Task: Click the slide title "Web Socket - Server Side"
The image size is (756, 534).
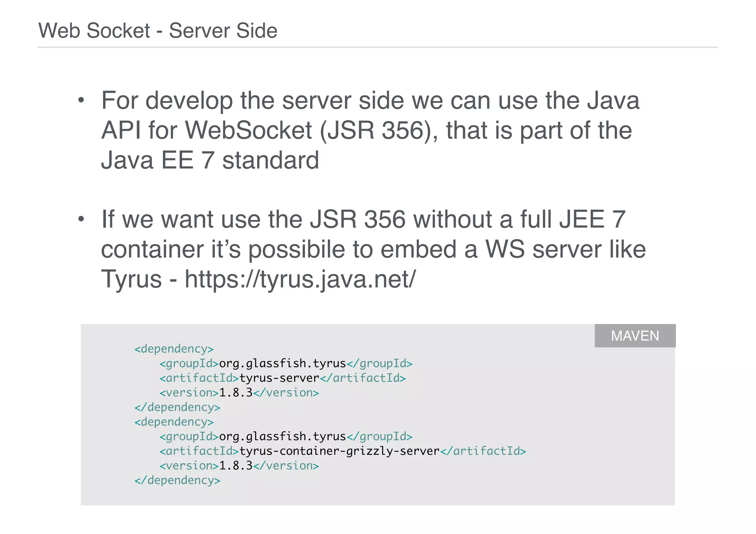Action: [158, 31]
